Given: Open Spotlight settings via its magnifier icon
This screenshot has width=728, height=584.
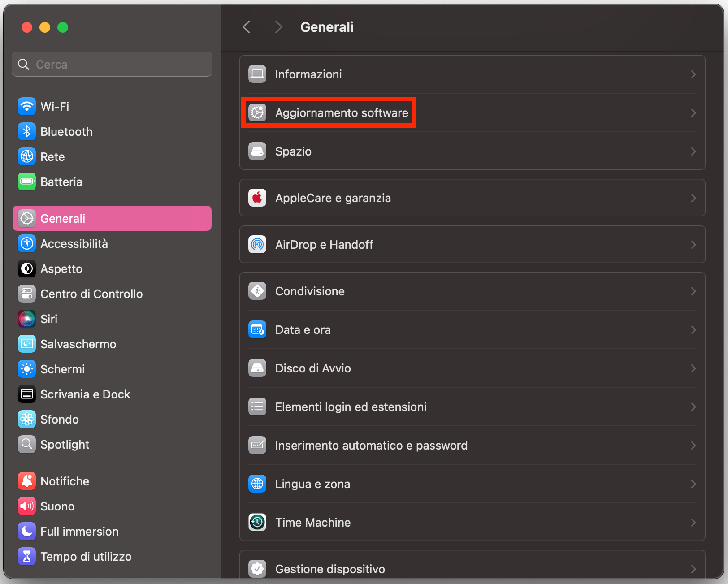Looking at the screenshot, I should (x=27, y=444).
